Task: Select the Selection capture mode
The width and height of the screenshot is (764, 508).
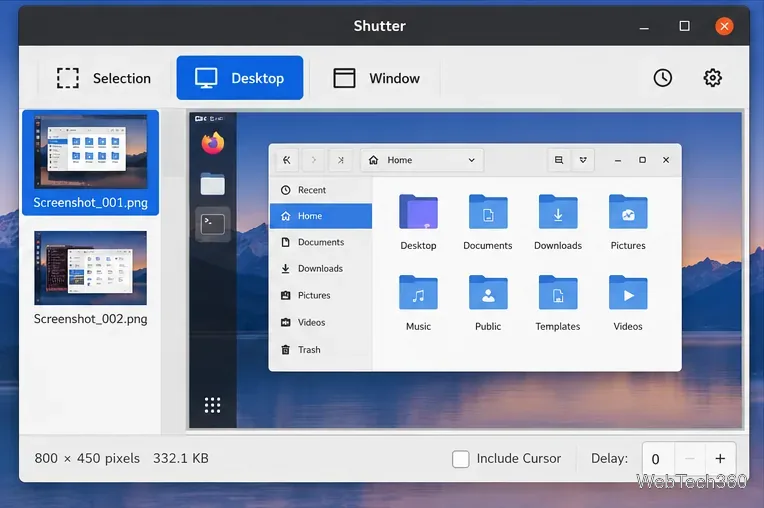Action: 104,78
